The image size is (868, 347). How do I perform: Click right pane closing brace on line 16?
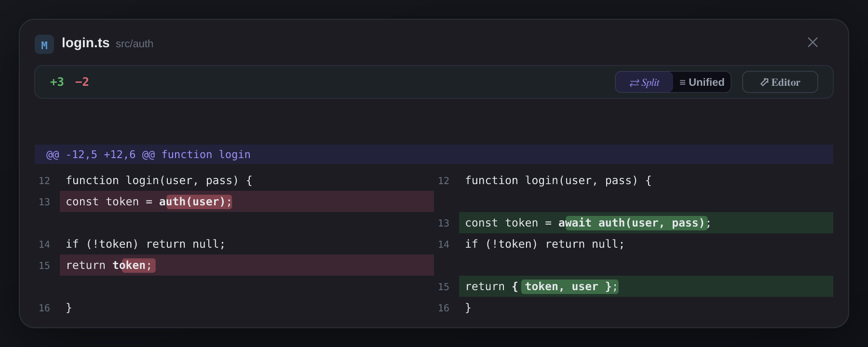click(x=468, y=307)
